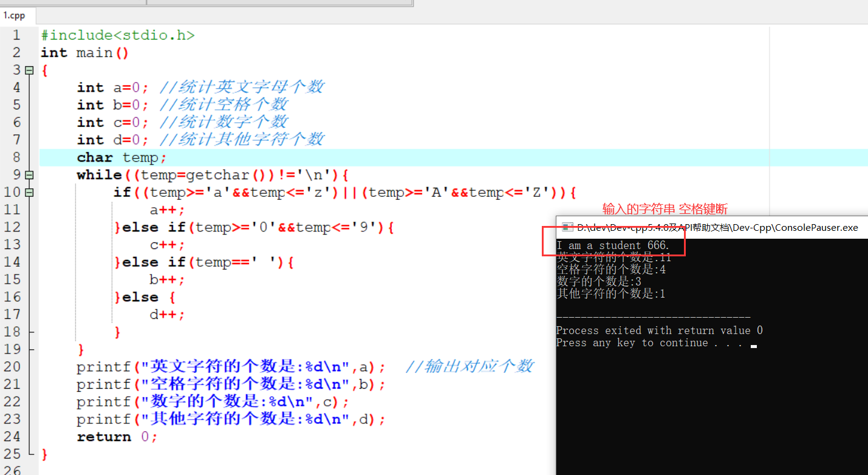This screenshot has width=868, height=475.
Task: Click the 'return 0;' statement
Action: 117,437
